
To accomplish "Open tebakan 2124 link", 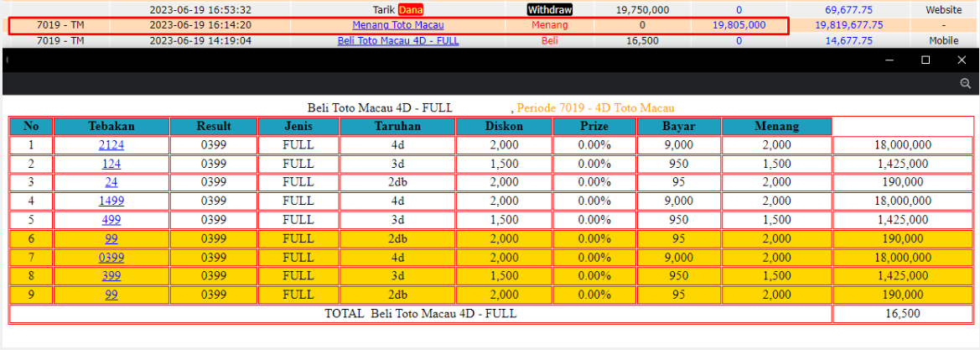I will click(111, 145).
